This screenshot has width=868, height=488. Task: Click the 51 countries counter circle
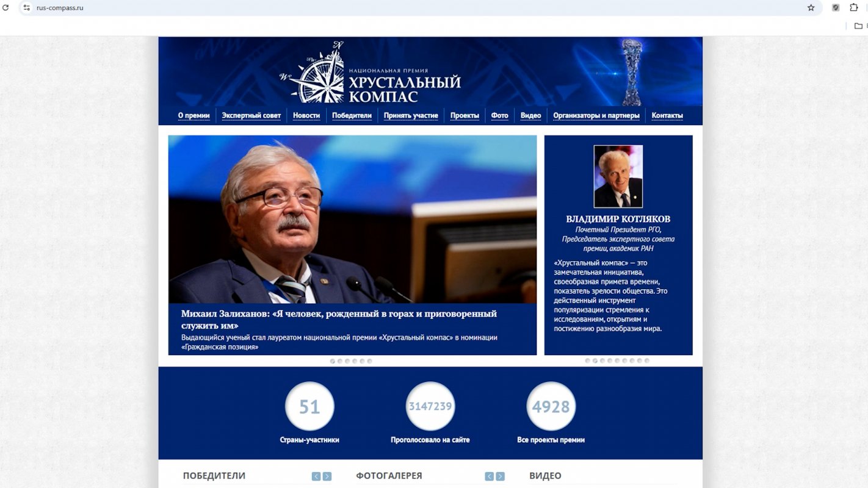coord(309,406)
